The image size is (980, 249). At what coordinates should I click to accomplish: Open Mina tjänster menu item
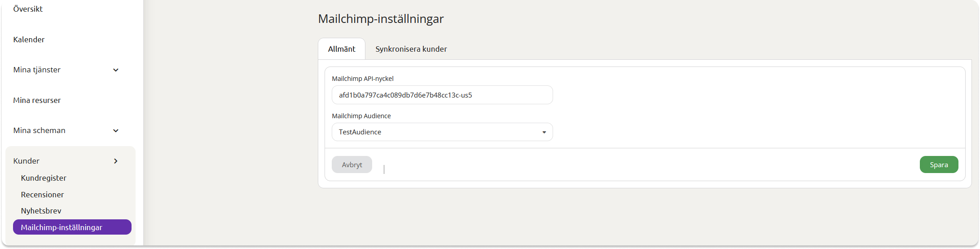coord(37,70)
